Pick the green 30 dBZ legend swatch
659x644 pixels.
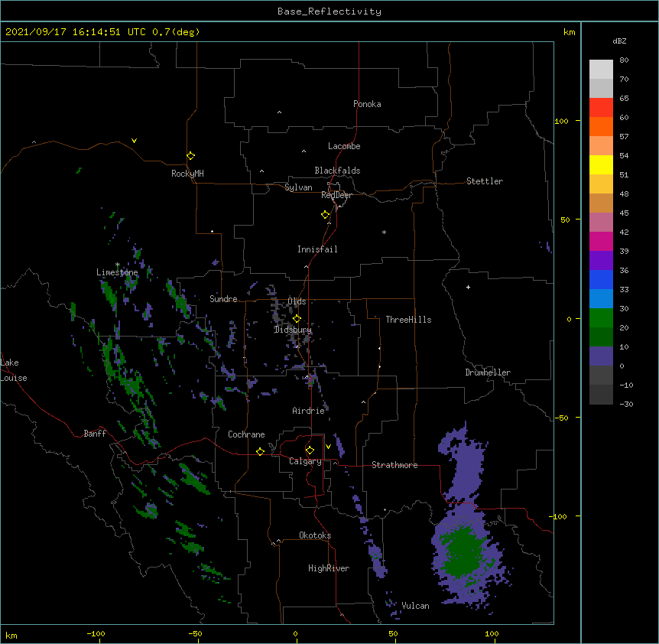click(x=601, y=318)
